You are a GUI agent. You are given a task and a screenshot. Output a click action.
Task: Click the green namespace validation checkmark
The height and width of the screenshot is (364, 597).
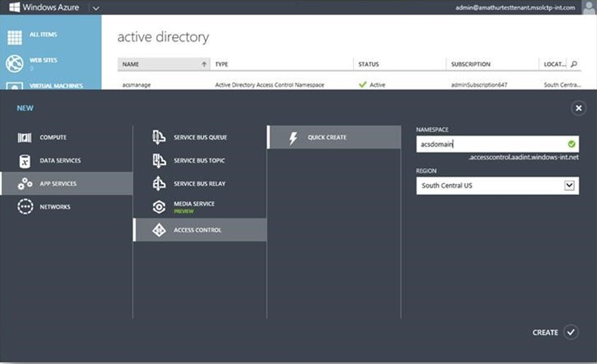point(571,144)
